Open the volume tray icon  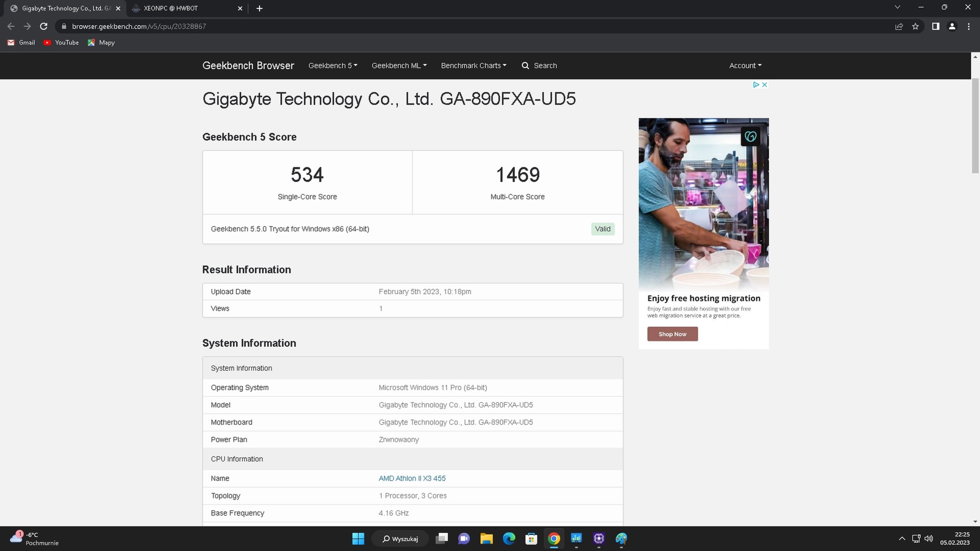click(x=928, y=539)
